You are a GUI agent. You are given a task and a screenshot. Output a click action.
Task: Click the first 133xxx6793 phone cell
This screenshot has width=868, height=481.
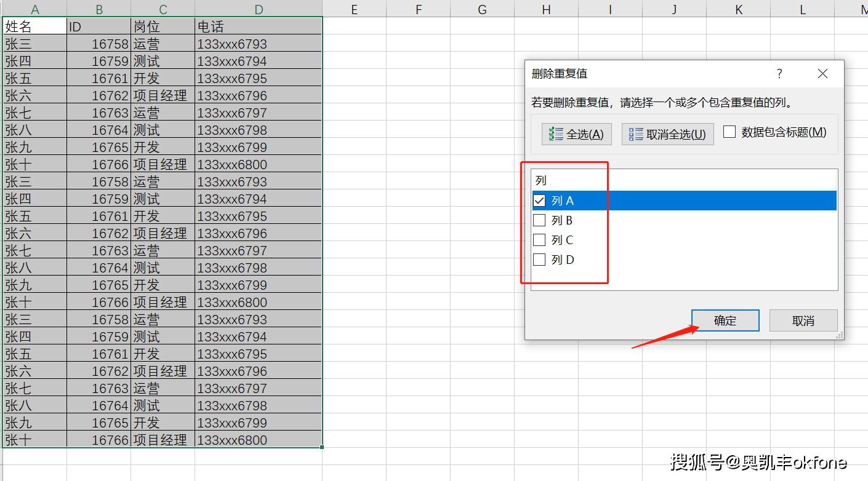click(x=259, y=44)
